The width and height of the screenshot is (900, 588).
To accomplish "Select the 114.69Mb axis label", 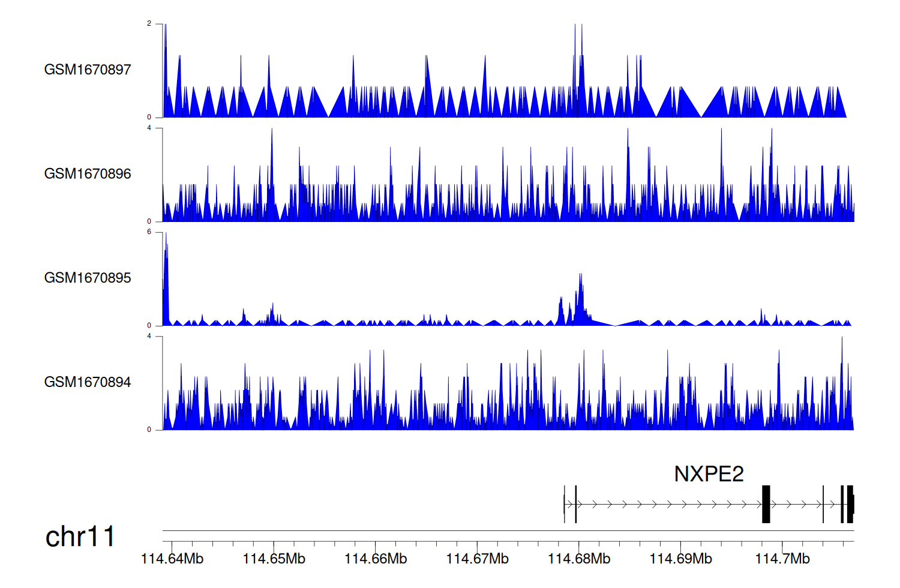I will (x=680, y=559).
